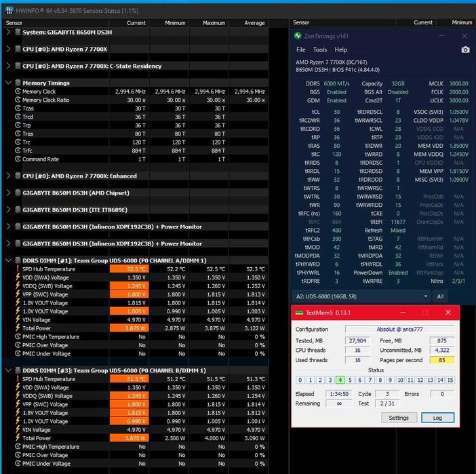Click the chip icon beside Memory Timings
The image size is (476, 474).
[x=18, y=83]
